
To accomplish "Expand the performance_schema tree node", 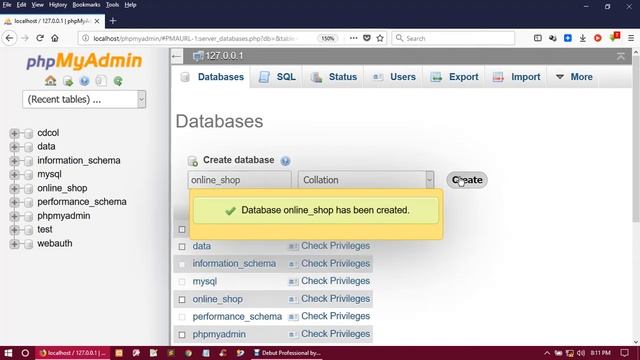I will tap(14, 202).
